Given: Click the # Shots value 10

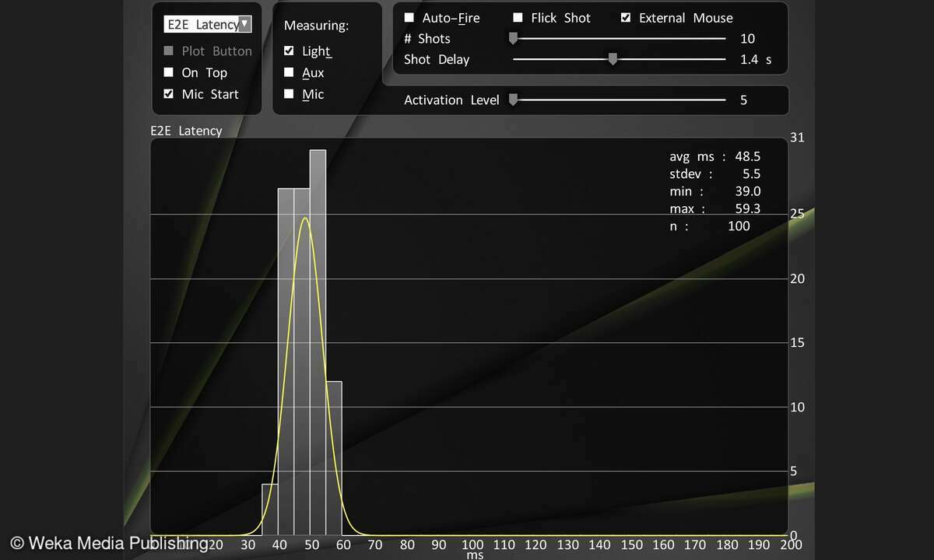Looking at the screenshot, I should click(747, 38).
